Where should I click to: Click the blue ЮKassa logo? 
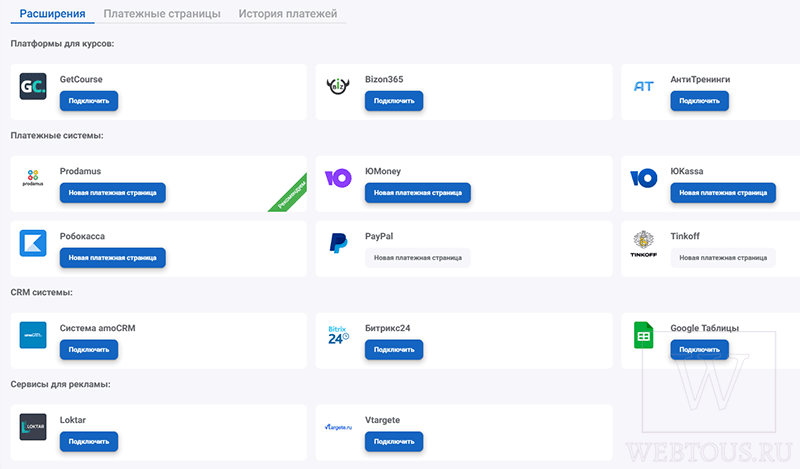click(x=643, y=178)
